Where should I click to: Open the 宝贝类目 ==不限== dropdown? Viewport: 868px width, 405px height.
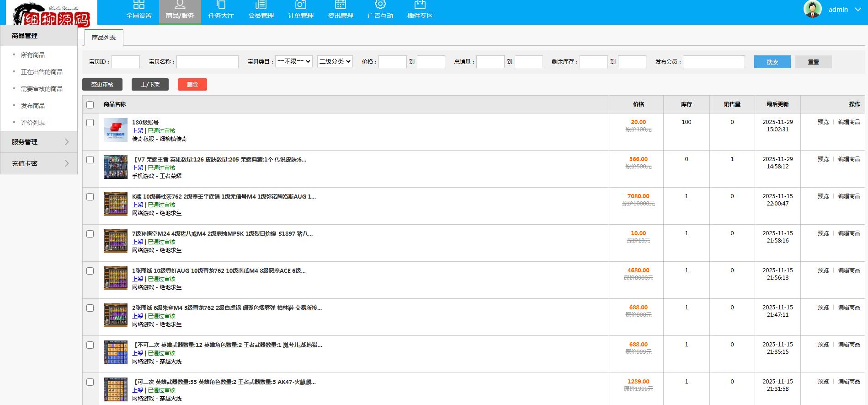[293, 61]
